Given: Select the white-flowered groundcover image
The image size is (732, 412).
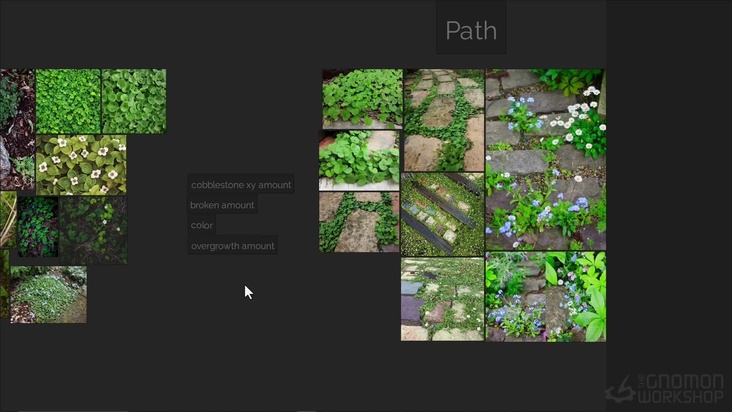Looking at the screenshot, I should pos(81,165).
